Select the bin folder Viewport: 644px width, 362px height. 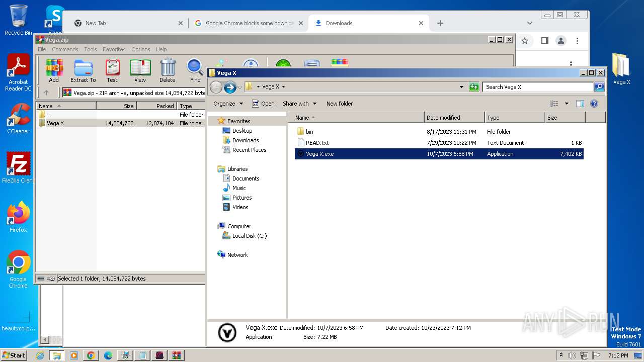tap(439, 132)
